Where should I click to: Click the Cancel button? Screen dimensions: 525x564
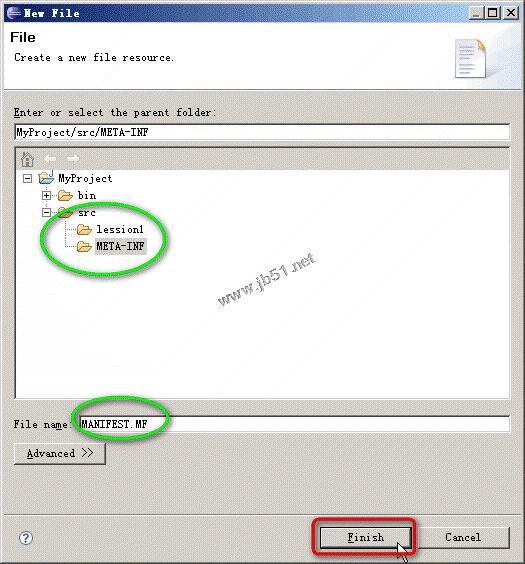coord(463,537)
